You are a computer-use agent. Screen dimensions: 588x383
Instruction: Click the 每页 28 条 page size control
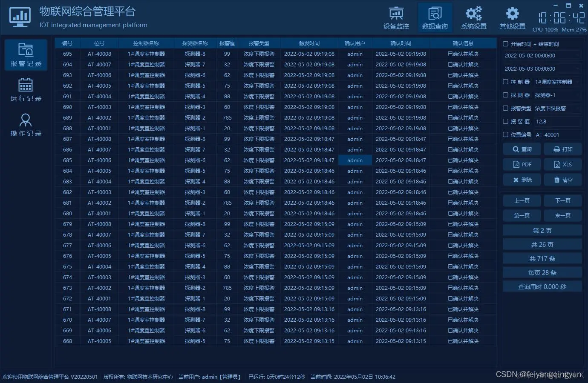pos(542,272)
